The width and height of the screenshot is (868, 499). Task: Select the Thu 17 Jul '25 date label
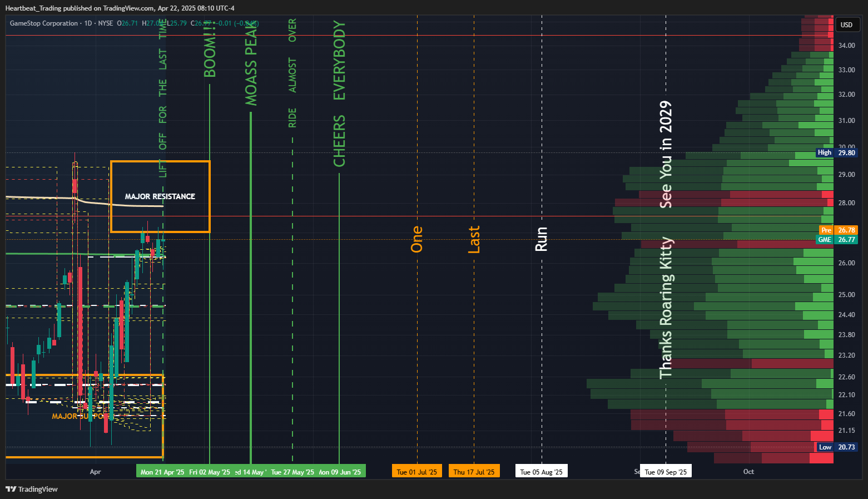[x=474, y=472]
